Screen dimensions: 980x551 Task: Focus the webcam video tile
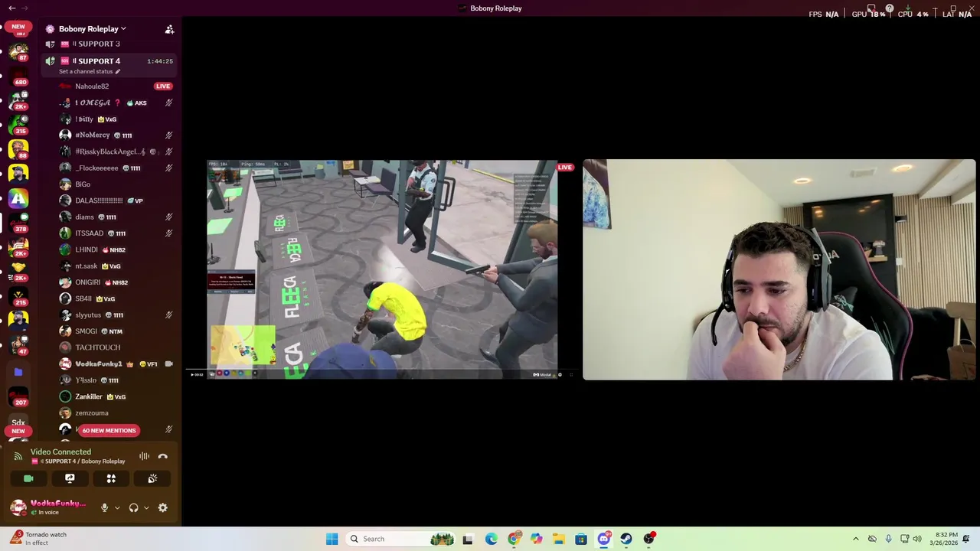(x=779, y=269)
